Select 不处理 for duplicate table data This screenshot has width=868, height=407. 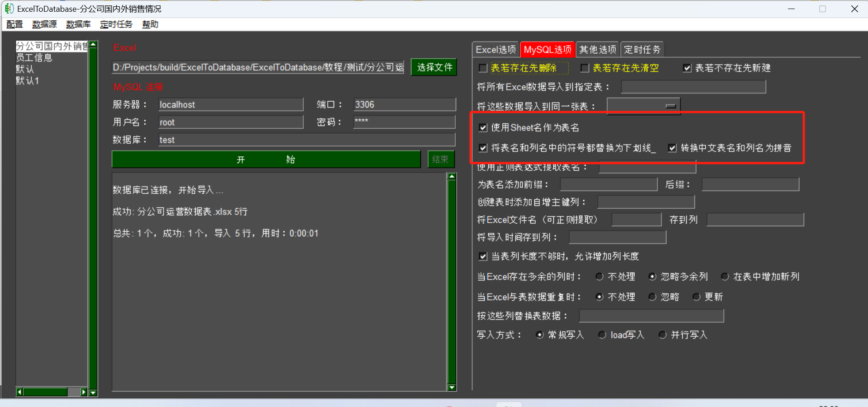(x=599, y=297)
